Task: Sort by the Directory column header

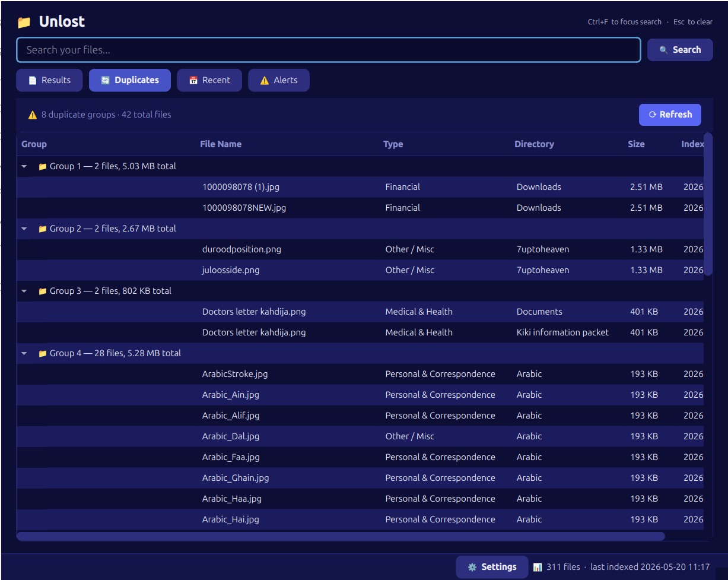Action: [x=534, y=144]
